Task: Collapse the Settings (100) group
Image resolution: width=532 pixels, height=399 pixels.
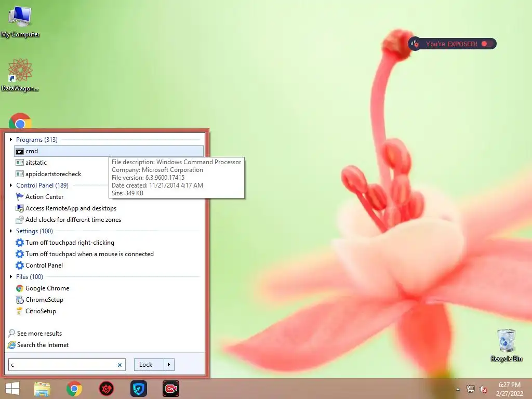Action: [11, 231]
